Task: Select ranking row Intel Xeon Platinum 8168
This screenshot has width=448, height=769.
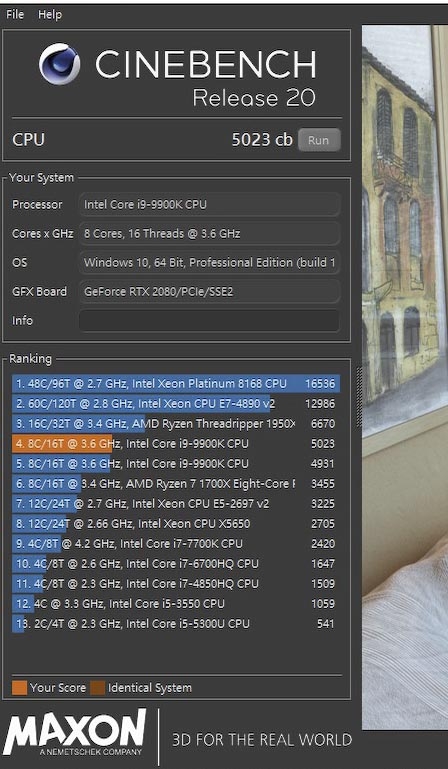Action: [x=176, y=384]
